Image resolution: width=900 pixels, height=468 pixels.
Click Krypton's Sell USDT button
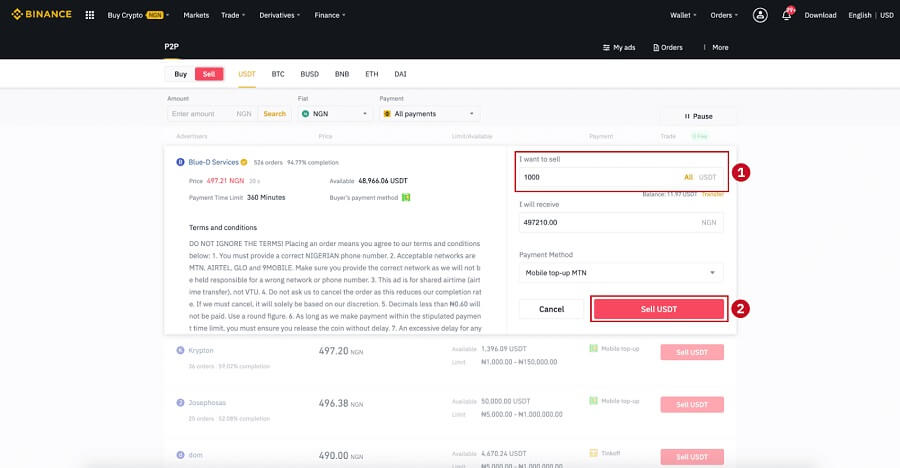click(692, 352)
